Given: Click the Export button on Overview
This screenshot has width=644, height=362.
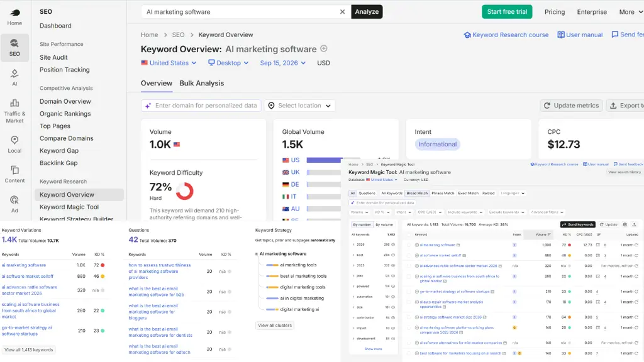Looking at the screenshot, I should [625, 106].
